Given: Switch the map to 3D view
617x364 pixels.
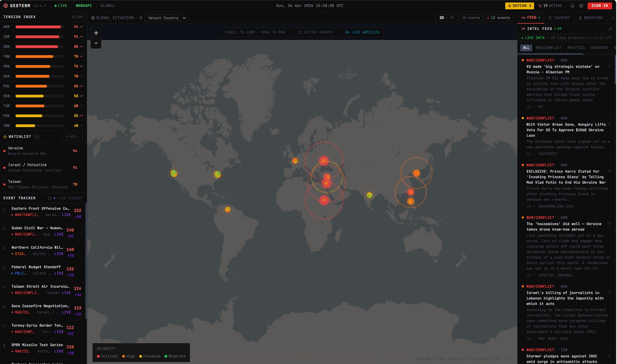Looking at the screenshot, I should tap(452, 18).
